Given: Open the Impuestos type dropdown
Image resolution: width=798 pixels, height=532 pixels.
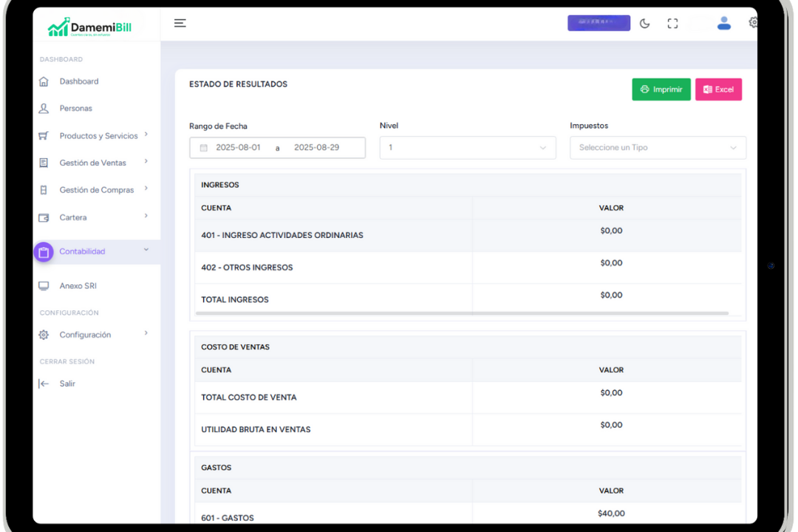Looking at the screenshot, I should point(658,148).
